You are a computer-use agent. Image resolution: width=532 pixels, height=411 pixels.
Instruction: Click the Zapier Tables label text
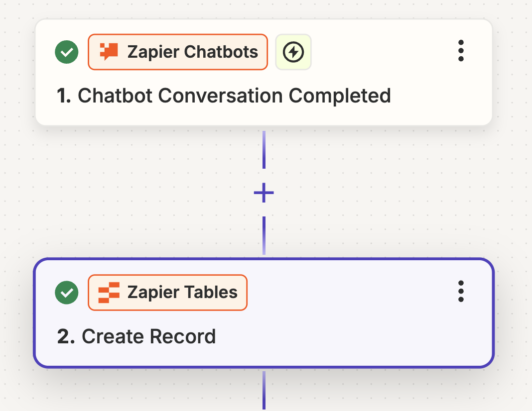(x=181, y=293)
